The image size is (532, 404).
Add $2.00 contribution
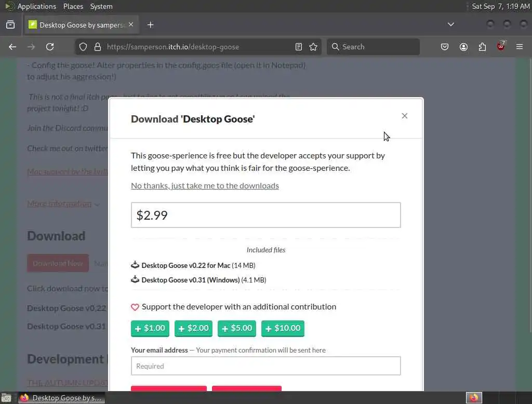[x=193, y=328]
